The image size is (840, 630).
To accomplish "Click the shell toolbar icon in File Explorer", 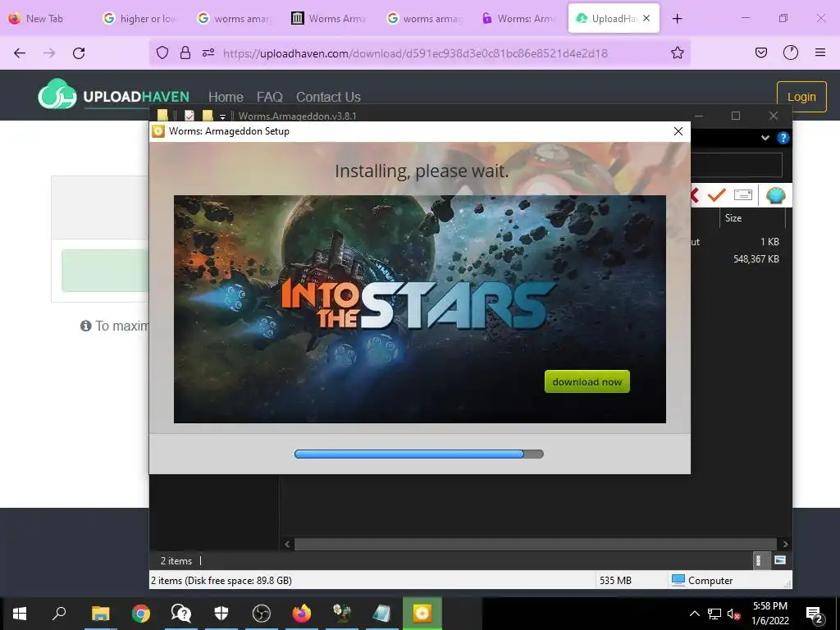I will (775, 195).
